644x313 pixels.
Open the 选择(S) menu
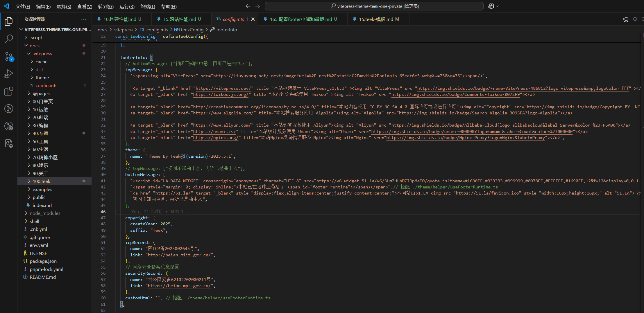coord(64,6)
